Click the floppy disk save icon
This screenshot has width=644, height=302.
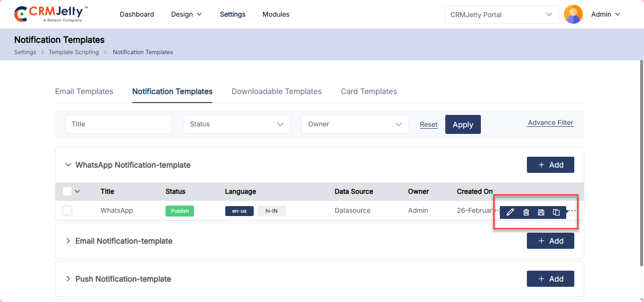pyautogui.click(x=541, y=212)
